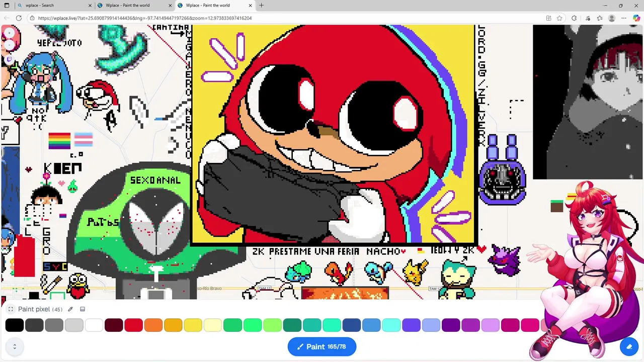Click the rainbow pride flag pixel art
Viewport: 644px width, 362px height.
click(59, 141)
